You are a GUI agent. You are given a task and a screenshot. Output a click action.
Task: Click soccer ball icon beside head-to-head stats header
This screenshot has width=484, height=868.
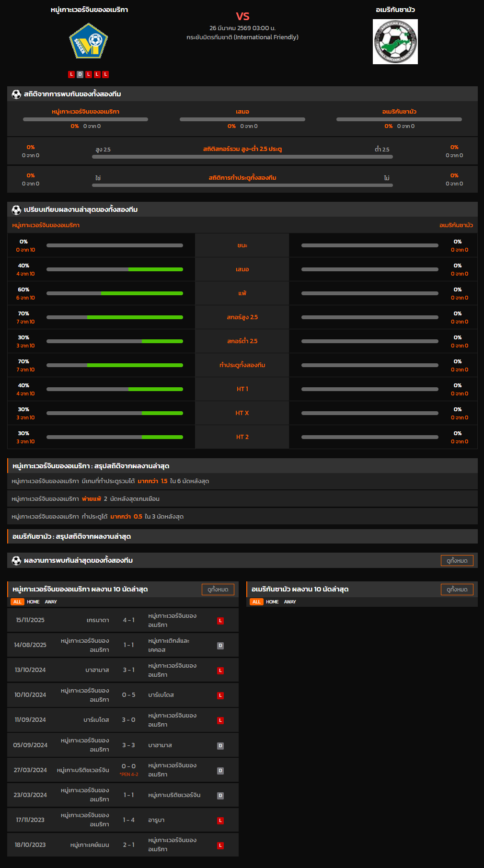16,94
